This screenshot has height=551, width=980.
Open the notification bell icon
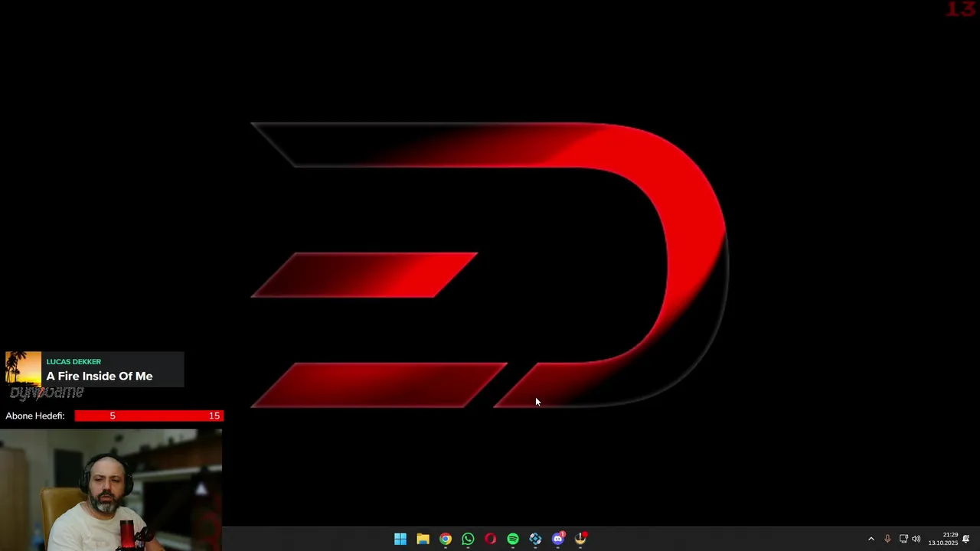(966, 539)
